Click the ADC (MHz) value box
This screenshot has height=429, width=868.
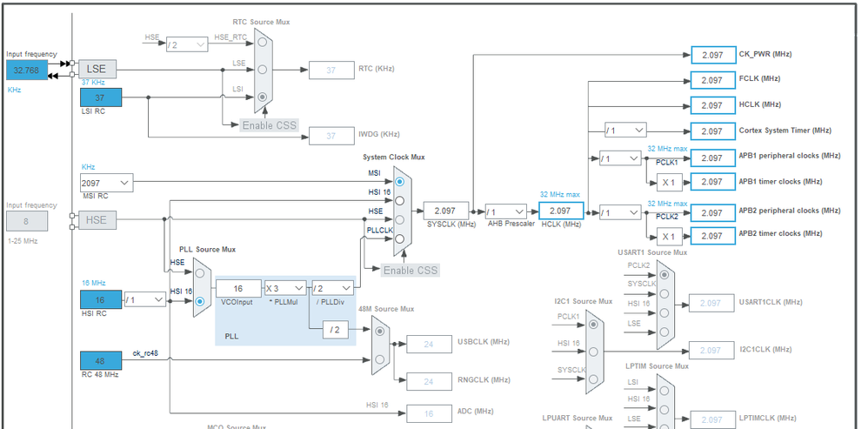pos(429,413)
